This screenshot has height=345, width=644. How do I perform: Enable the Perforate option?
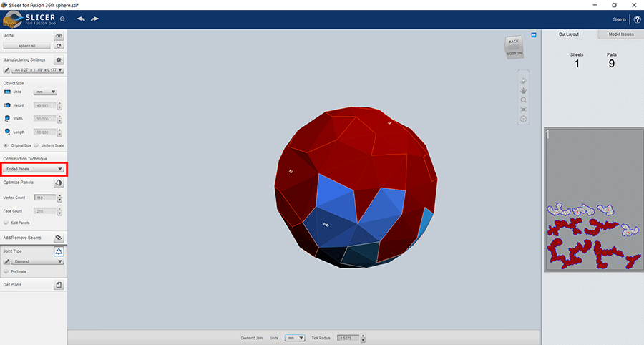pos(6,271)
